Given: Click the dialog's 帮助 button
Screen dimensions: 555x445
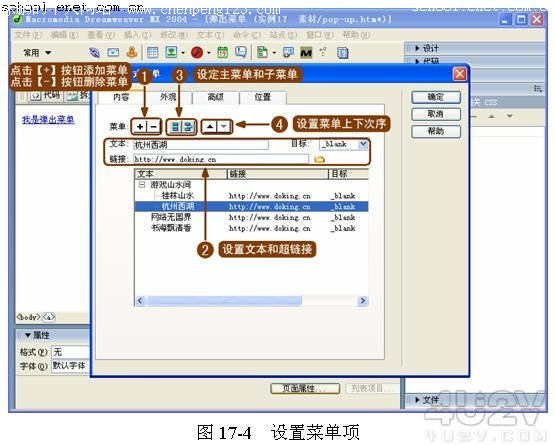Looking at the screenshot, I should 436,131.
